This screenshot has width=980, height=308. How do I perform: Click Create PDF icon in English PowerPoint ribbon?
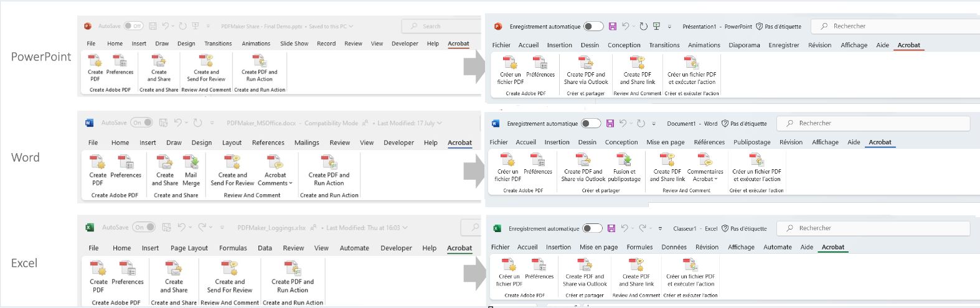point(95,67)
